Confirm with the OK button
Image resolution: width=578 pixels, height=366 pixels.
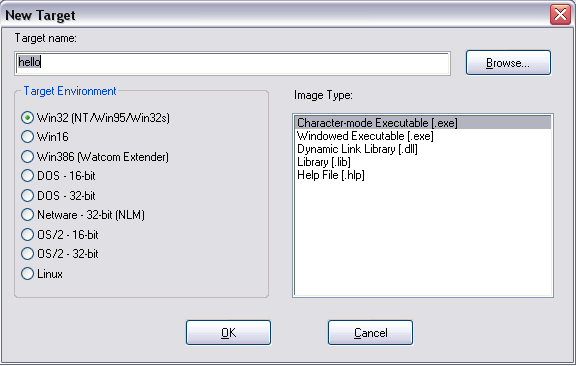click(x=228, y=333)
